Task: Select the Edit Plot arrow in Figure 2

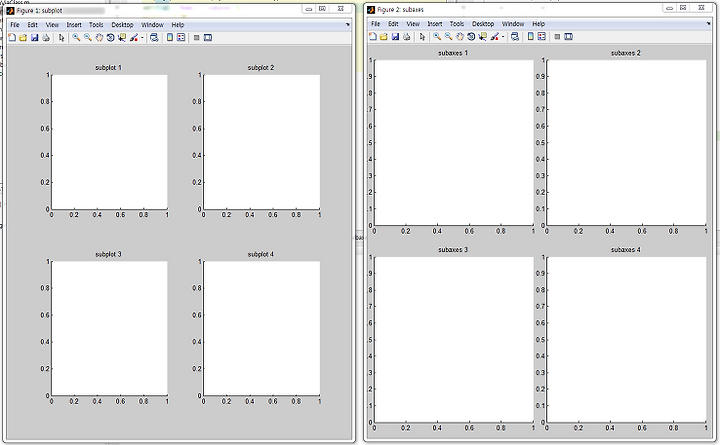Action: 422,36
